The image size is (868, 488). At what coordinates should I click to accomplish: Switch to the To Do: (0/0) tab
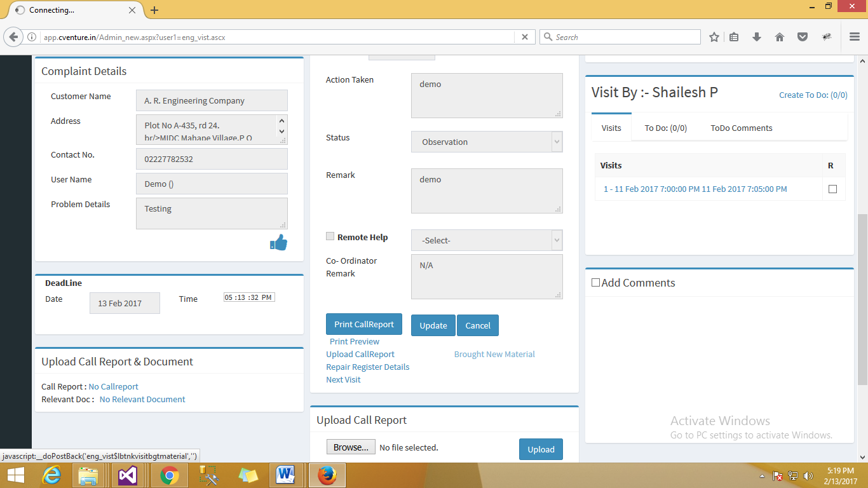665,128
